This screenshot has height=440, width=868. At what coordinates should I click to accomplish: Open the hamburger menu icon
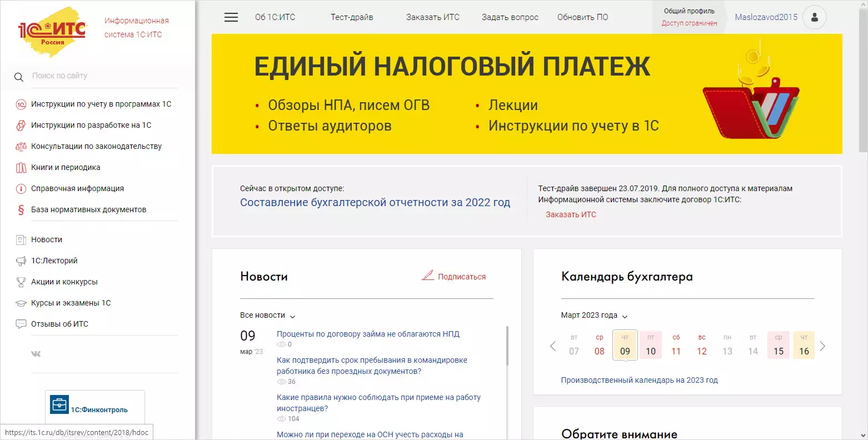point(231,17)
